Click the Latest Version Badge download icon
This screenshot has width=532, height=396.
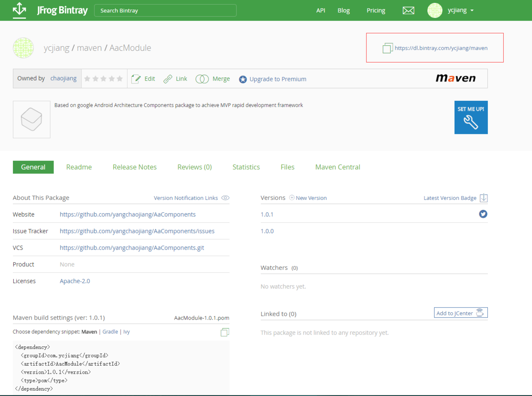point(484,198)
